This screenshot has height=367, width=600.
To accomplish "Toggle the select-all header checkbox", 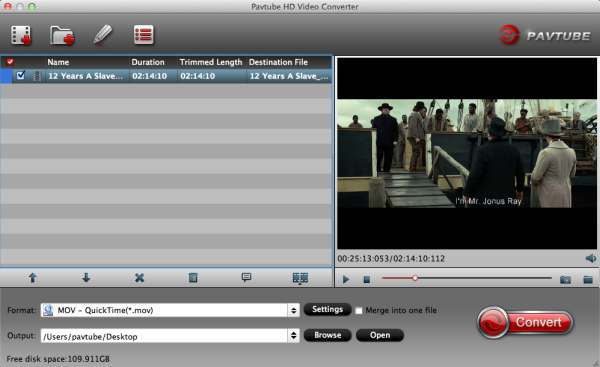I will [10, 62].
